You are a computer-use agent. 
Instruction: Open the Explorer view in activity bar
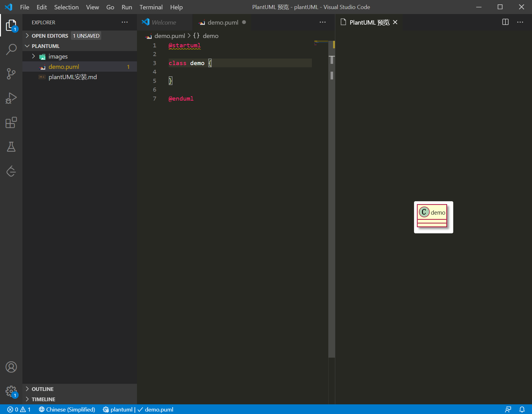click(x=11, y=25)
